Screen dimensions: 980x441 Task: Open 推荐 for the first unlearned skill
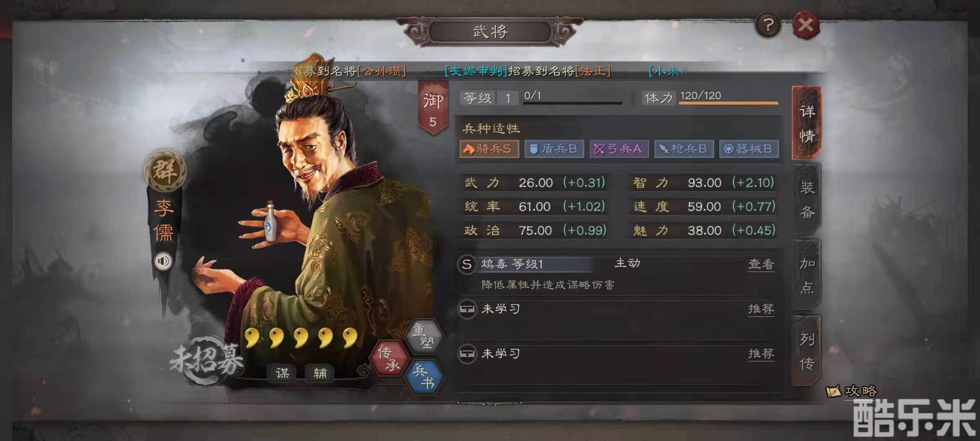pos(761,309)
